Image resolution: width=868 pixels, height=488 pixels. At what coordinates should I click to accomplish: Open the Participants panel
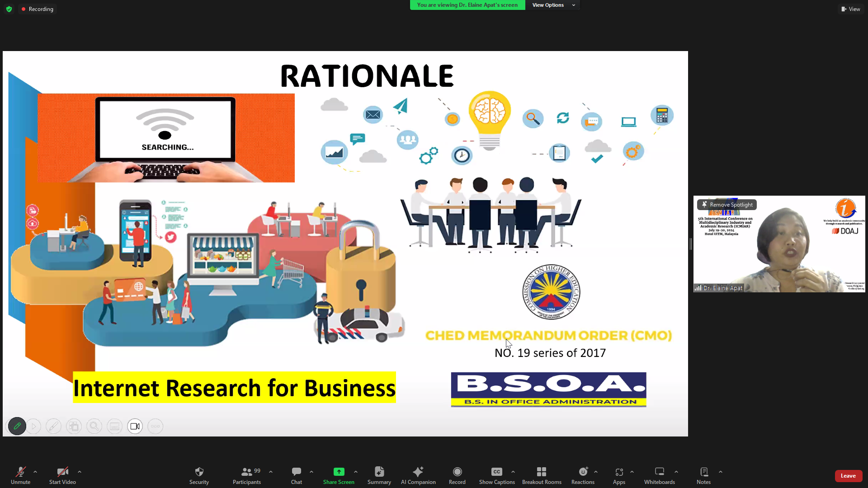click(247, 472)
